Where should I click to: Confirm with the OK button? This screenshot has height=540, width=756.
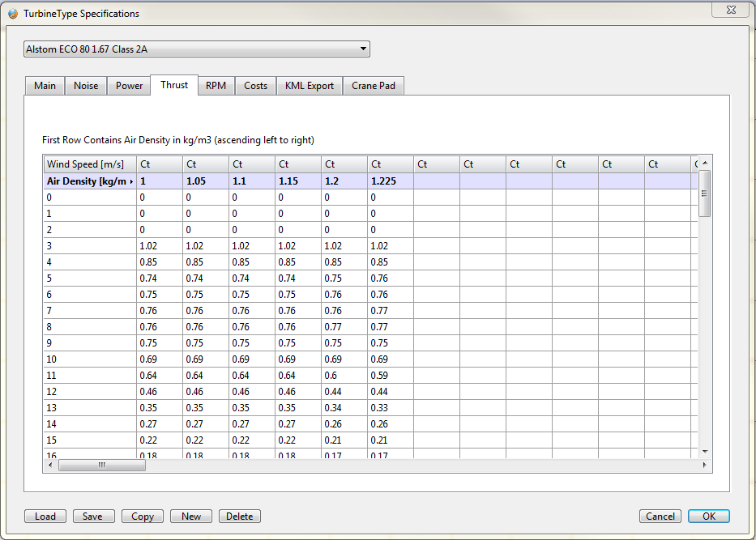pyautogui.click(x=708, y=517)
